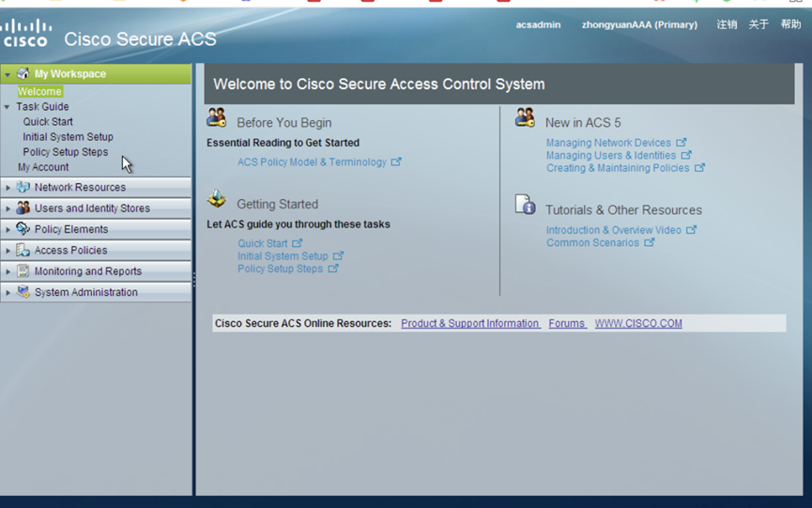Open the System Administration menu
Image resolution: width=812 pixels, height=508 pixels.
[x=96, y=292]
